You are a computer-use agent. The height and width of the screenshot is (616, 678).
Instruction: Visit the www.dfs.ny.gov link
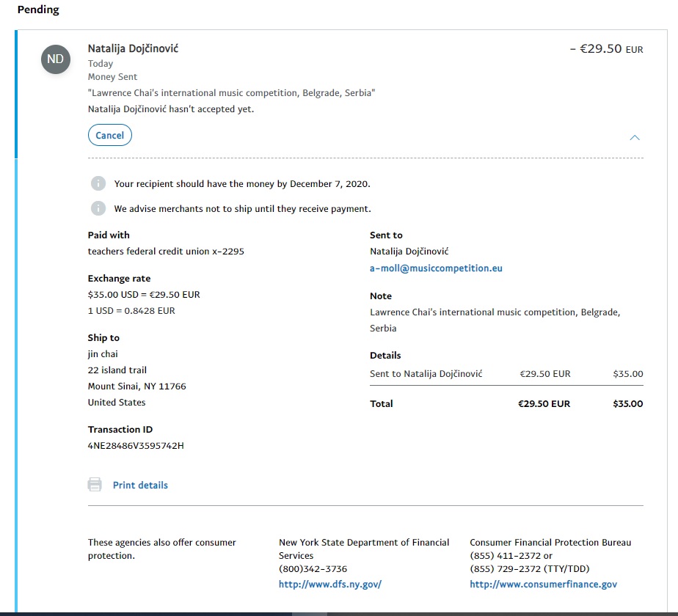(329, 584)
